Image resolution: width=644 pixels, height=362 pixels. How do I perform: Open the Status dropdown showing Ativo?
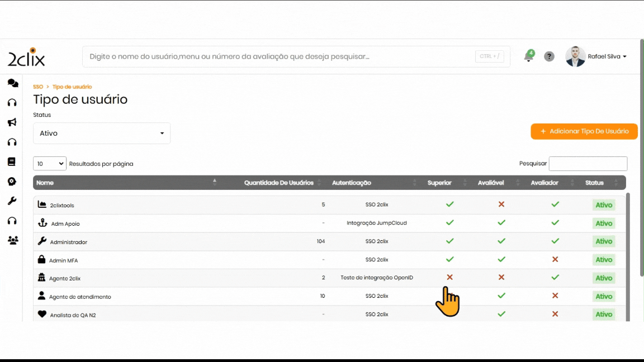102,134
